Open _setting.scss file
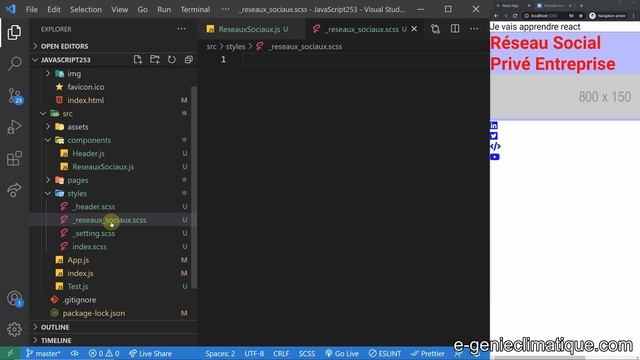Viewport: 640px width, 360px height. click(x=93, y=233)
